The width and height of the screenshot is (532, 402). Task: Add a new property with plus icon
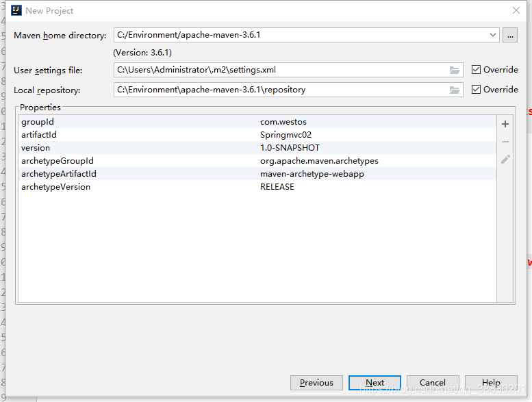pyautogui.click(x=505, y=124)
